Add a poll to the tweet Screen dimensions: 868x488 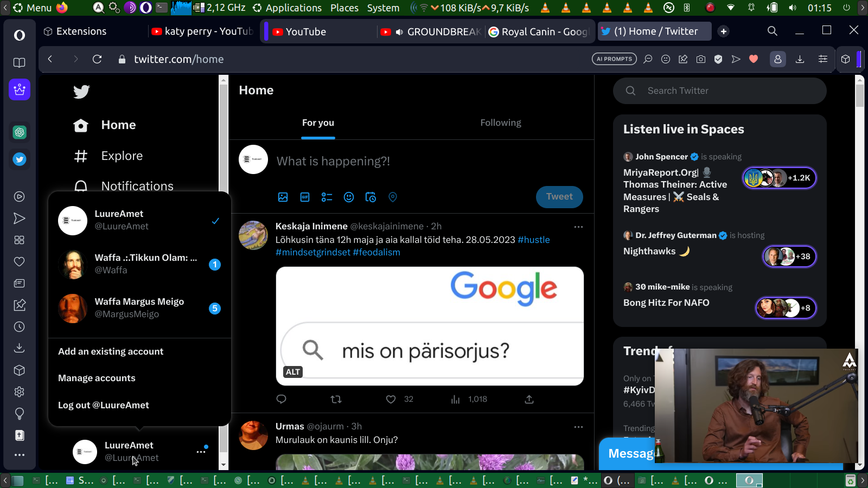coord(327,197)
